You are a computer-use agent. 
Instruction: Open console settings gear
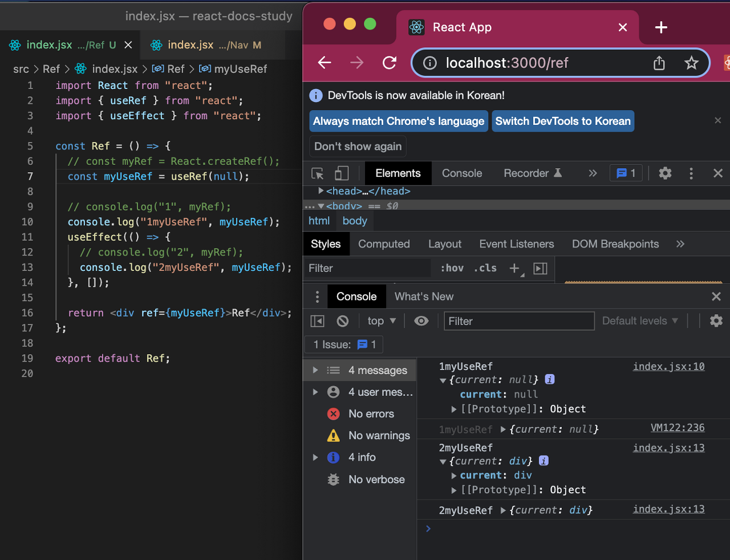(716, 321)
